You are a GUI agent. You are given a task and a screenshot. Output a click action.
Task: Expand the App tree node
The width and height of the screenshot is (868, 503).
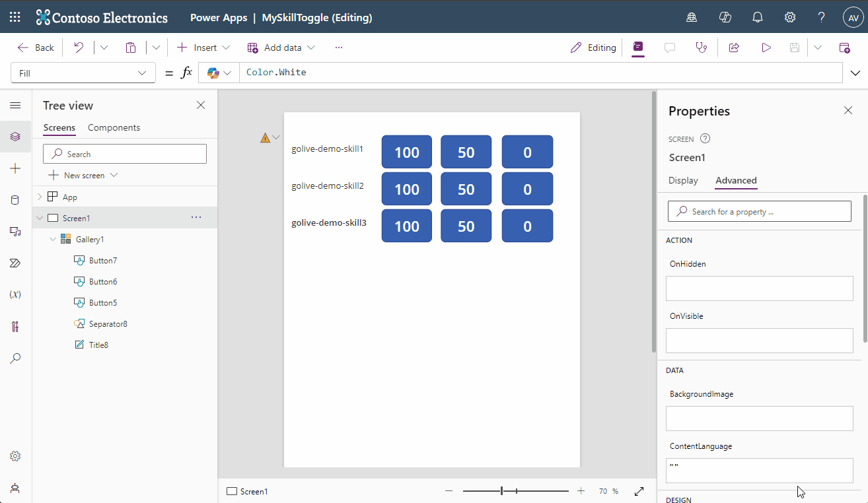(x=40, y=197)
